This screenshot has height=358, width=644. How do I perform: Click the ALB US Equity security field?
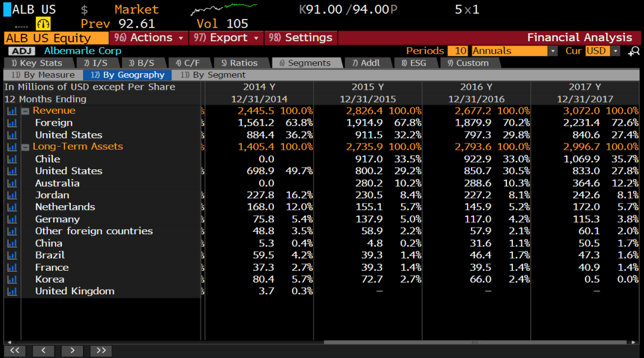tap(56, 38)
